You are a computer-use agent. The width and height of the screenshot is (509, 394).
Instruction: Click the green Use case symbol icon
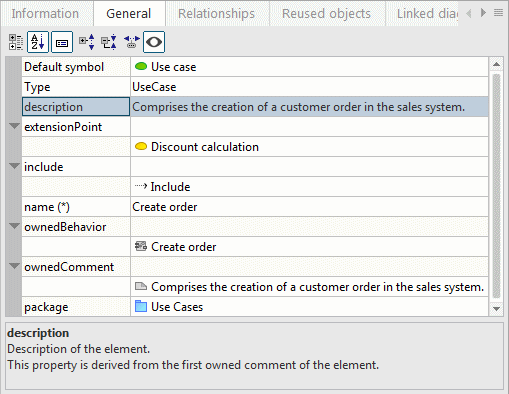pos(141,67)
